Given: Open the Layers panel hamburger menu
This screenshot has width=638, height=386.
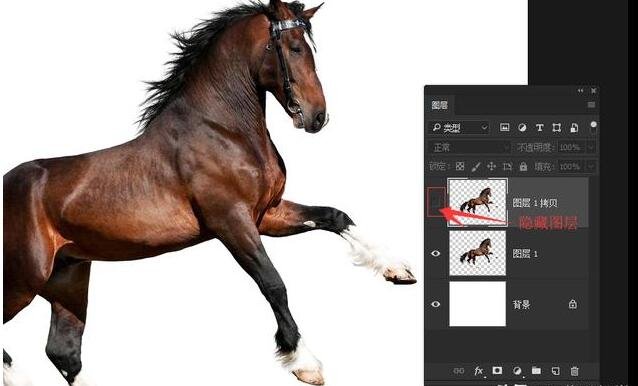Looking at the screenshot, I should (591, 105).
